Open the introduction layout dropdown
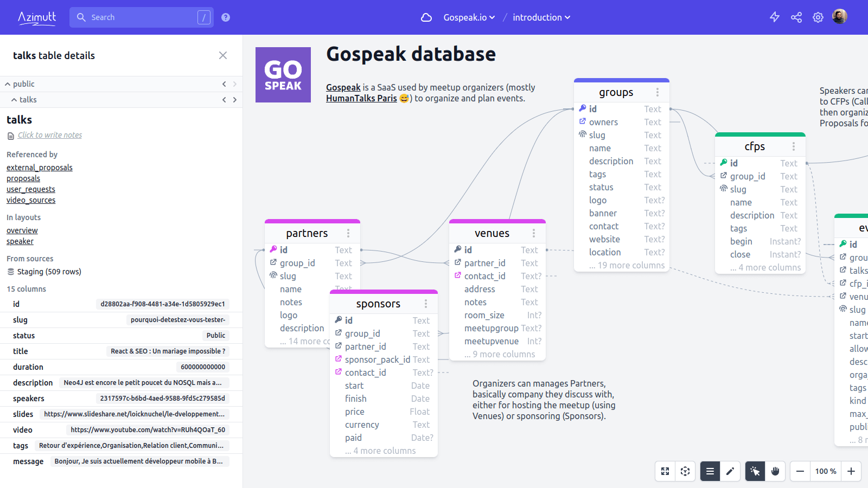 pos(541,17)
